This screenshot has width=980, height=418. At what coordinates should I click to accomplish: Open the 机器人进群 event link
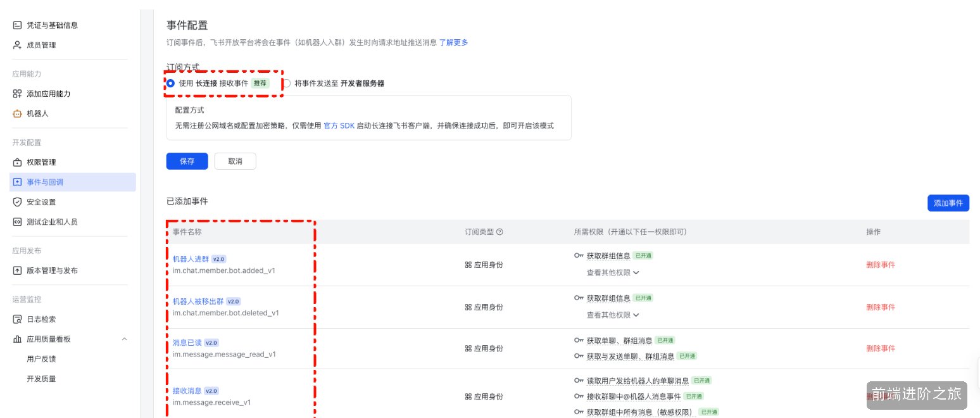click(191, 259)
